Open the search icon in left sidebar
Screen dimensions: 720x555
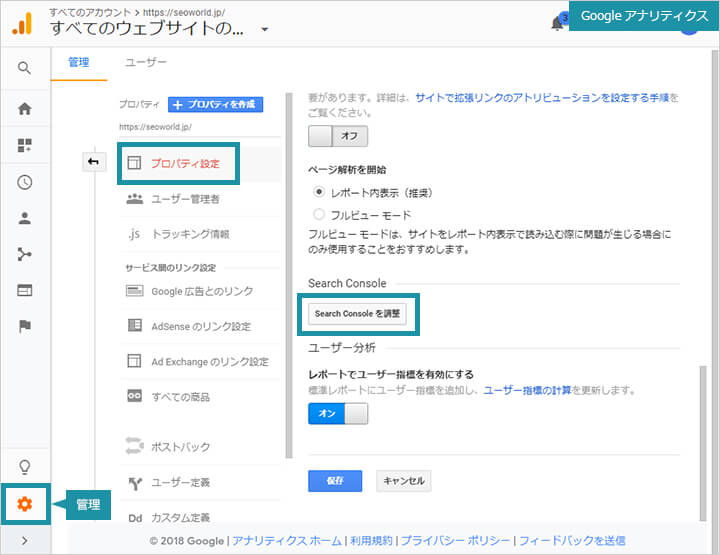pyautogui.click(x=24, y=68)
